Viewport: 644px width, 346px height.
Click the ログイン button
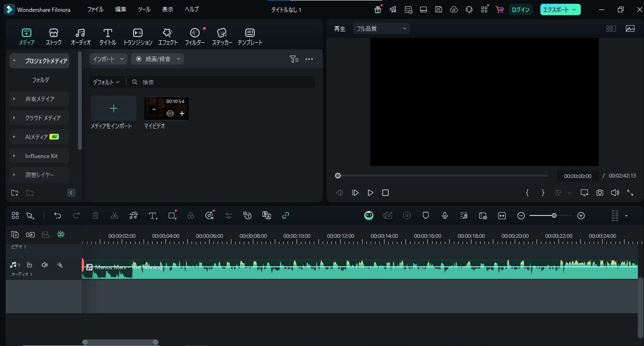pos(520,9)
